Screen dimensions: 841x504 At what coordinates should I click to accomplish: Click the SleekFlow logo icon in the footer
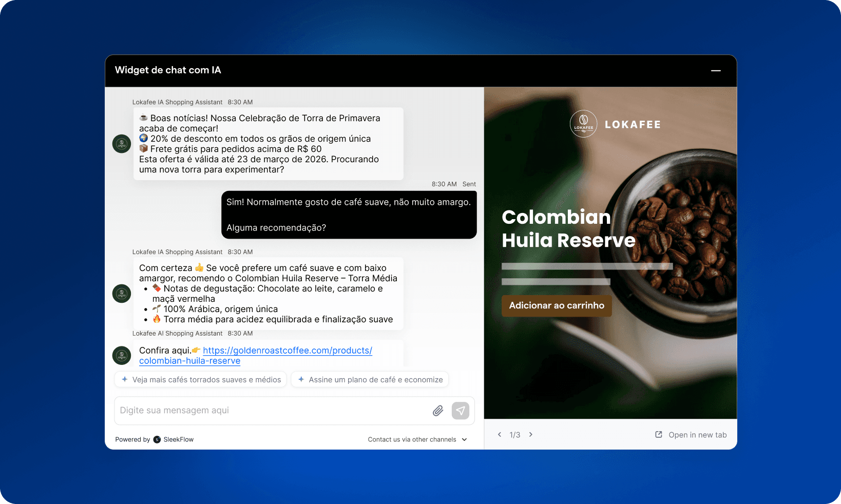pos(157,439)
